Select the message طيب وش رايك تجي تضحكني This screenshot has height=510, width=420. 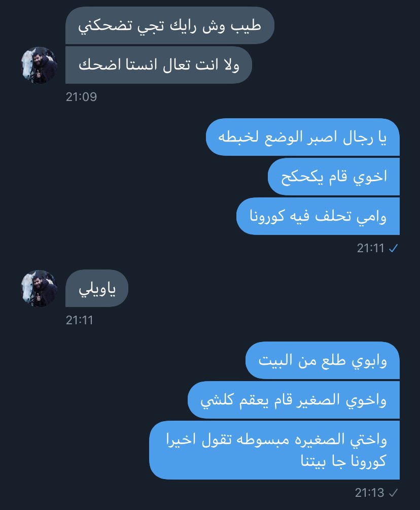pos(170,25)
